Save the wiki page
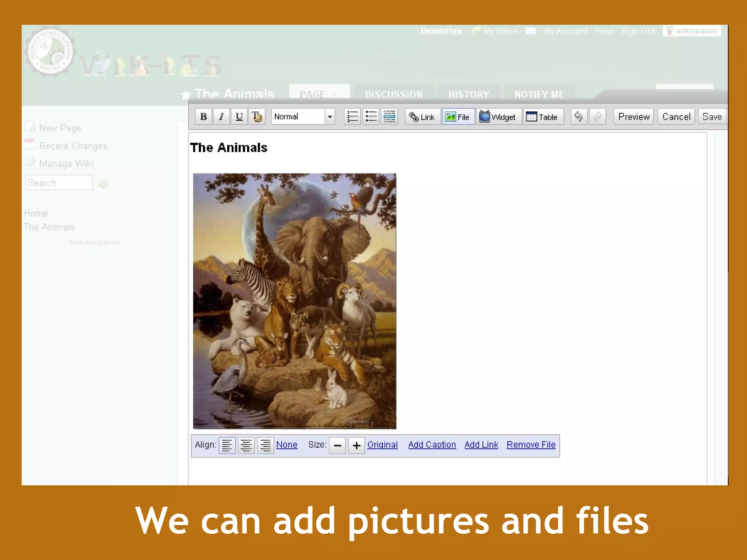This screenshot has height=560, width=747. click(712, 117)
